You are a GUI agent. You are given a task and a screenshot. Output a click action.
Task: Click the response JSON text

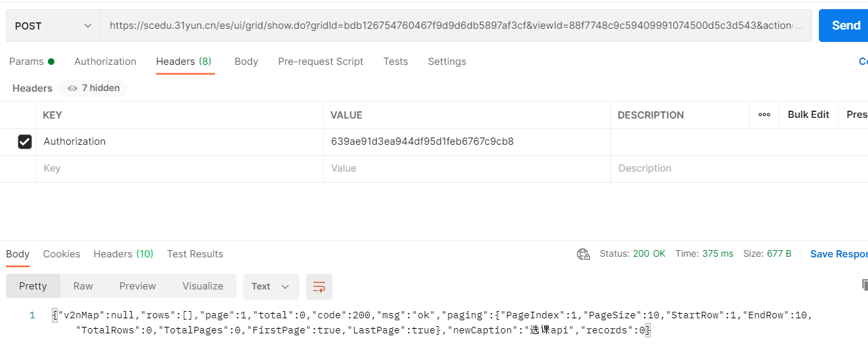coord(432,323)
